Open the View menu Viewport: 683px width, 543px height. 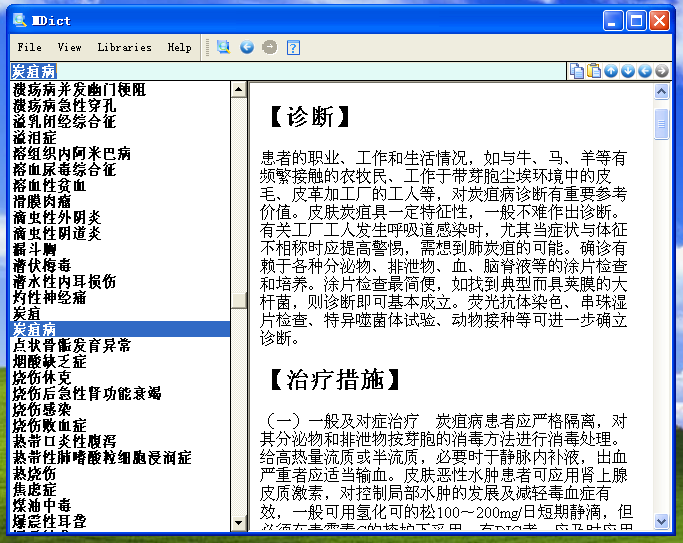coord(70,47)
